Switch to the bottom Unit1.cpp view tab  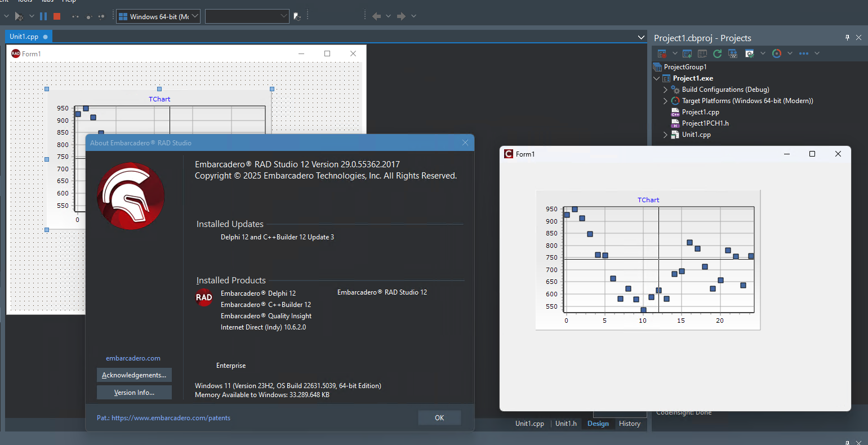529,424
